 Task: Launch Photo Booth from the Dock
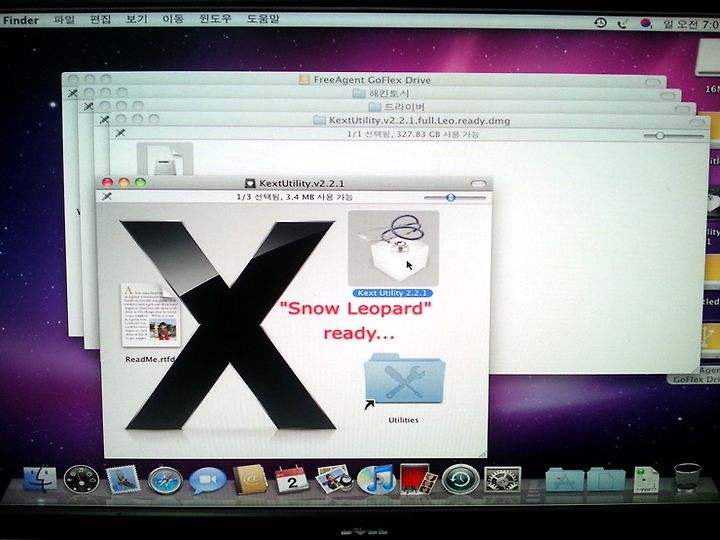coord(417,479)
